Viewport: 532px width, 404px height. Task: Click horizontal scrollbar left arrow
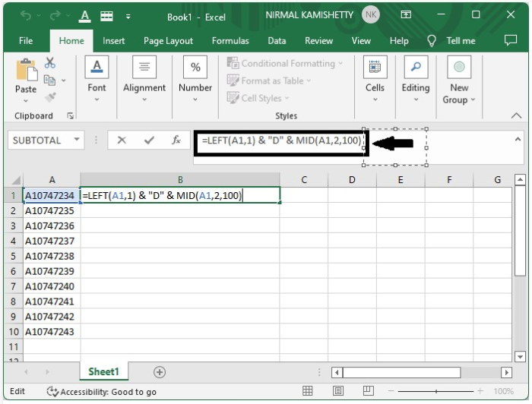coord(337,372)
